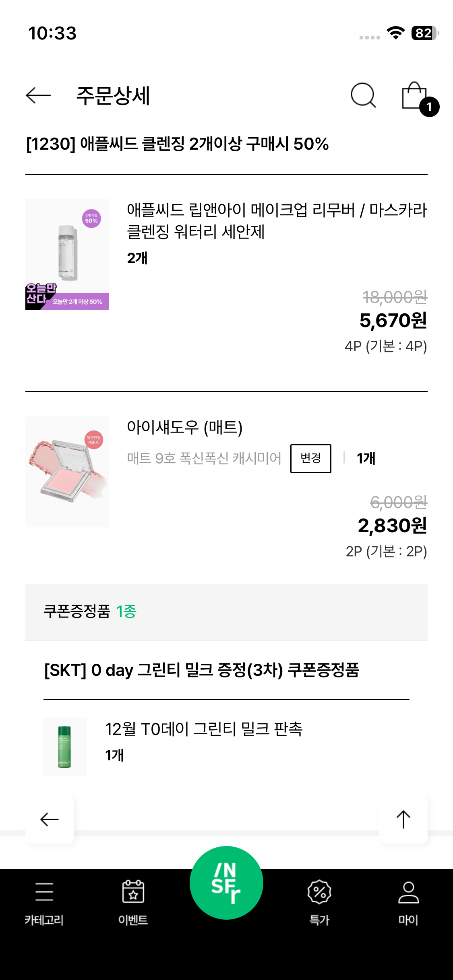The height and width of the screenshot is (980, 453).
Task: Open the 그린티 밀크 gift thumbnail
Action: click(x=65, y=747)
